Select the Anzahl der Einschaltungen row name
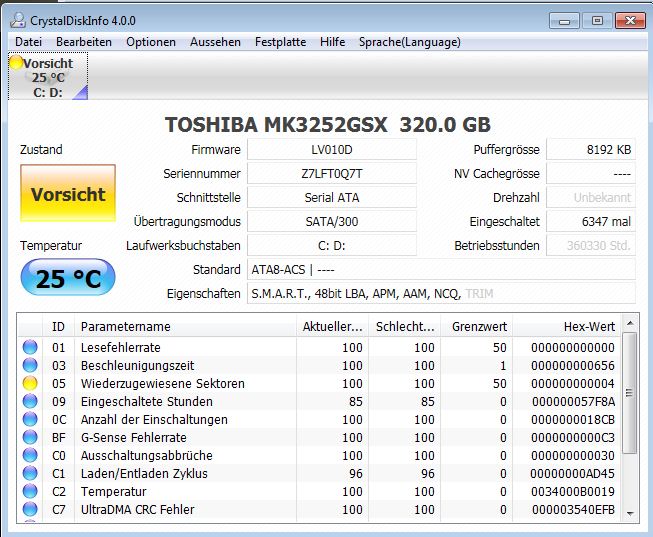Image resolution: width=653 pixels, height=537 pixels. pyautogui.click(x=154, y=419)
